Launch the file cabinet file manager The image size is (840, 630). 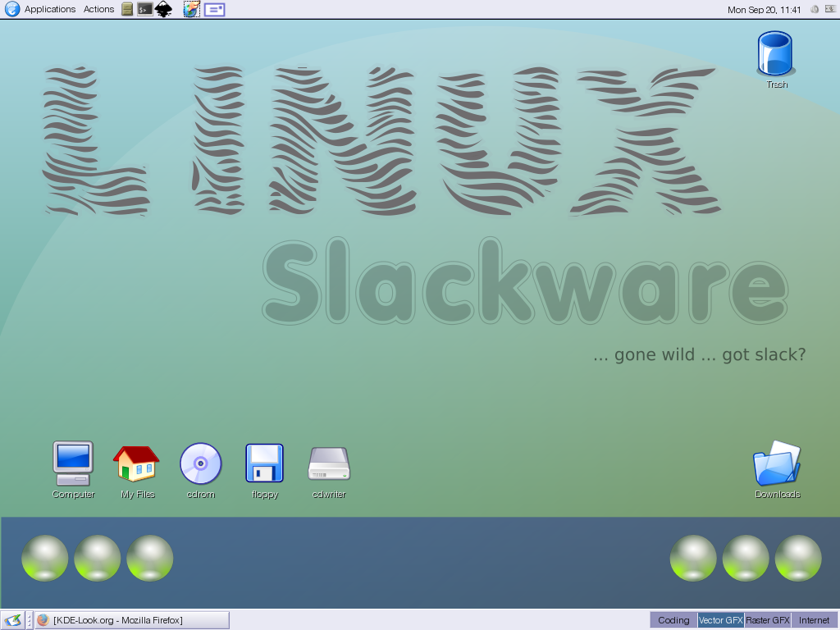127,9
